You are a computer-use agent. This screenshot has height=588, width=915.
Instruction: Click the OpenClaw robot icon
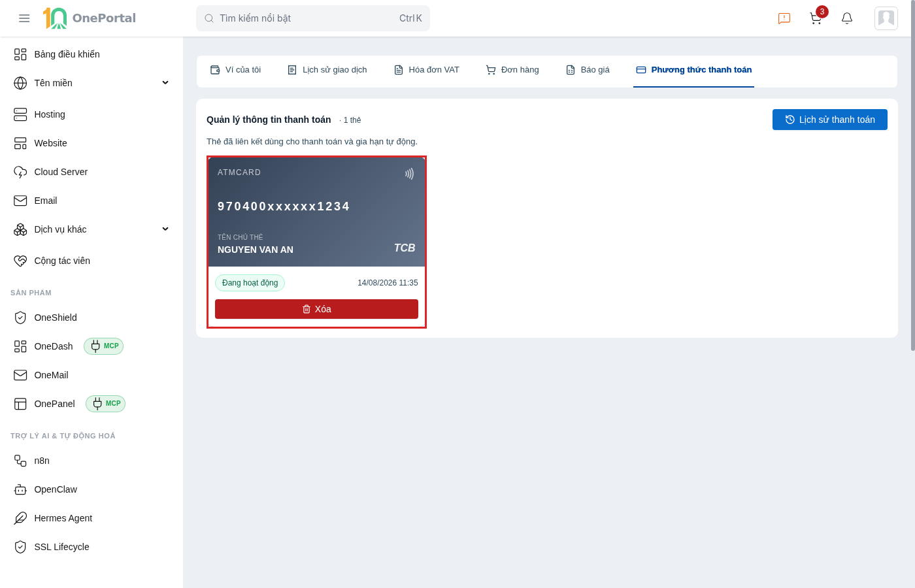20,489
